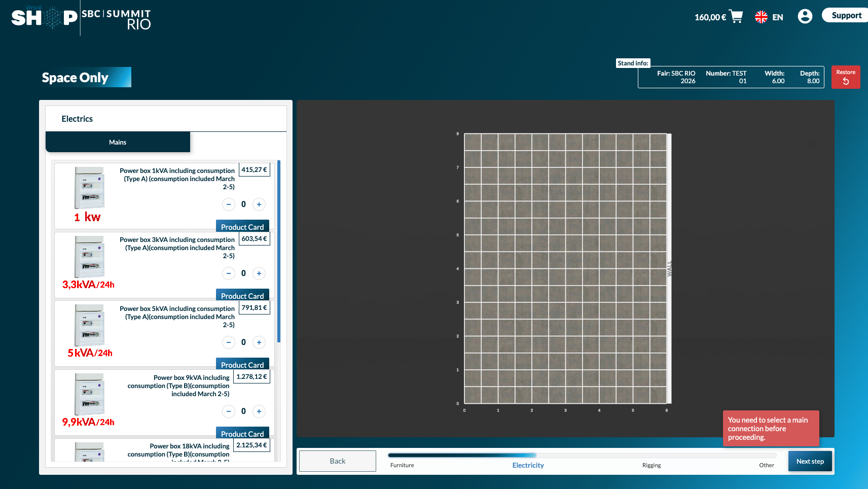Click the Support button
Image resolution: width=868 pixels, height=489 pixels.
[846, 15]
